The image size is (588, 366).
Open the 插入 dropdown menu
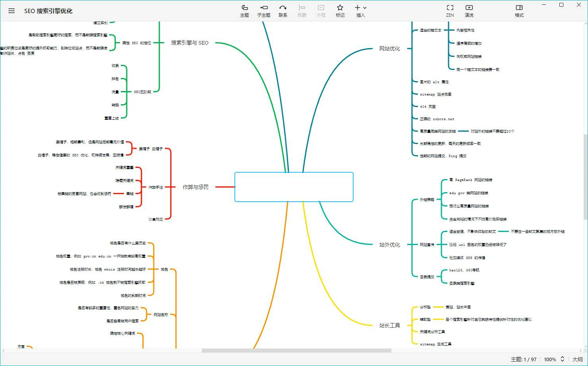360,11
